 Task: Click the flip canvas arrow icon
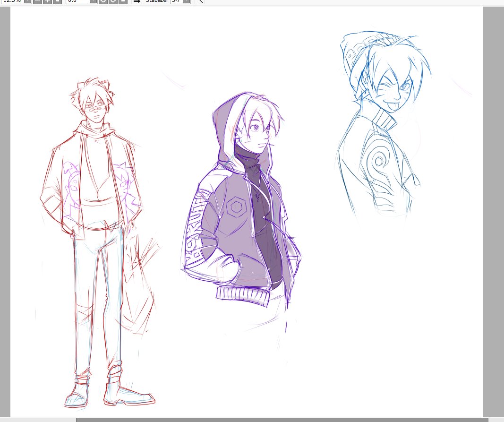click(x=137, y=2)
